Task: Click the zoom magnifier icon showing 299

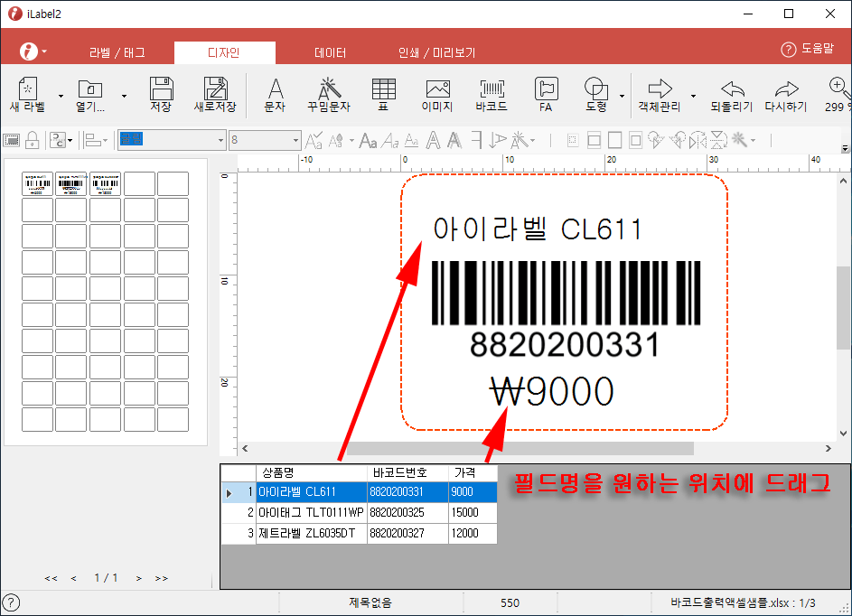Action: (x=838, y=95)
